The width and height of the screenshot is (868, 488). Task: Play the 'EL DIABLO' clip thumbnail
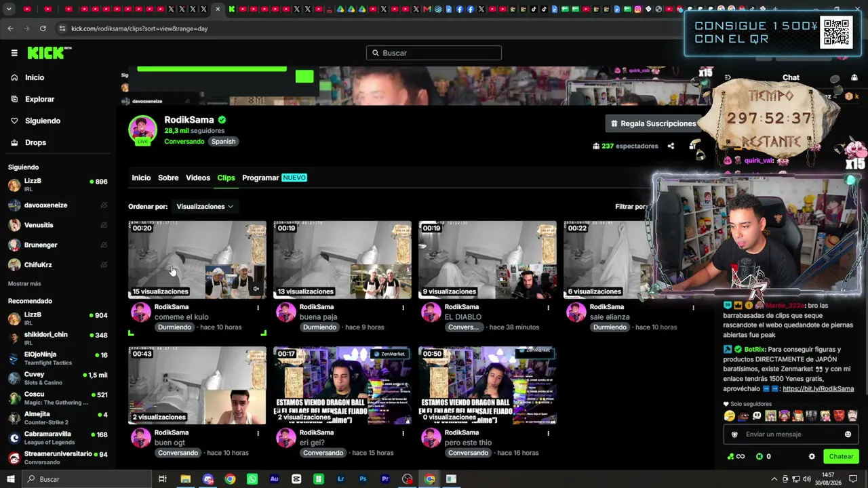coord(488,260)
